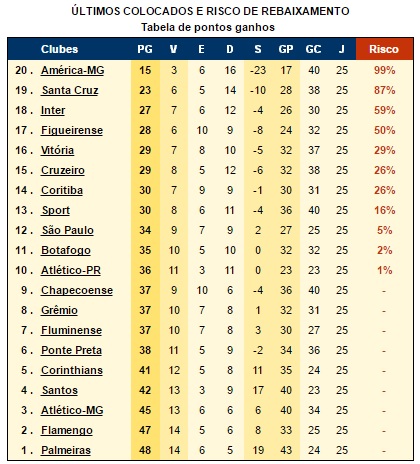Select the São Paulo team link

click(68, 230)
